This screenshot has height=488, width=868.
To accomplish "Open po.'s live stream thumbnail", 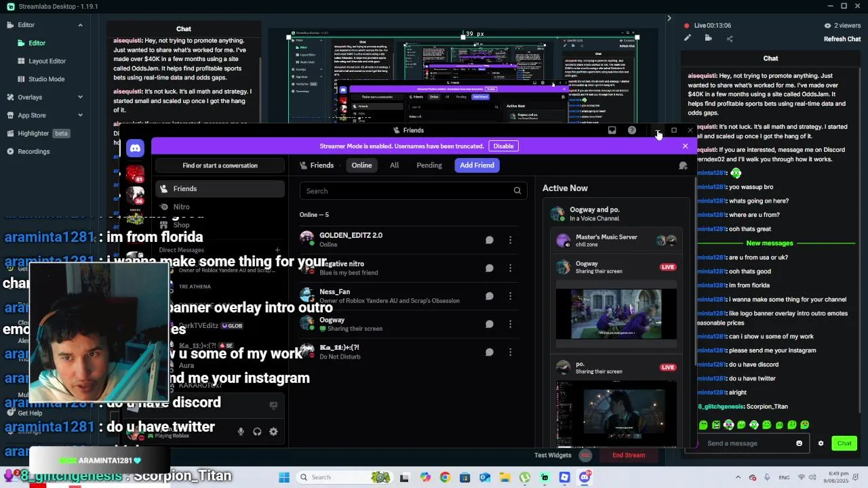I will (616, 413).
